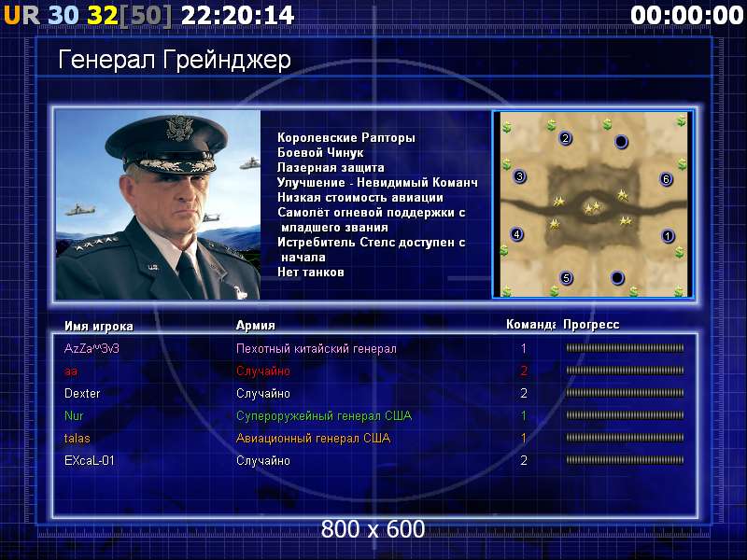Screen dimensions: 747x560
Task: Click 'Случайно' in the EXcaL-01 row
Action: tap(263, 460)
